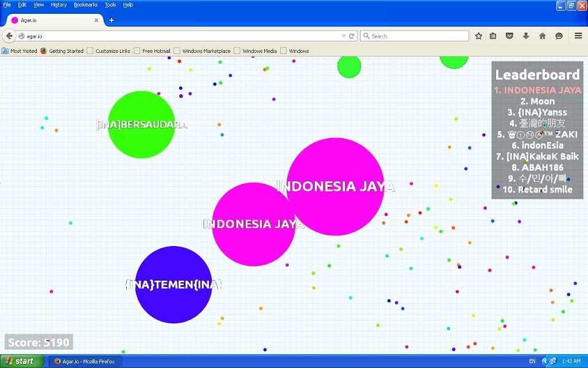Viewport: 588px width, 368px height.
Task: Click '7. [INA]KakaK Baik' leaderboard entry
Action: pos(537,156)
